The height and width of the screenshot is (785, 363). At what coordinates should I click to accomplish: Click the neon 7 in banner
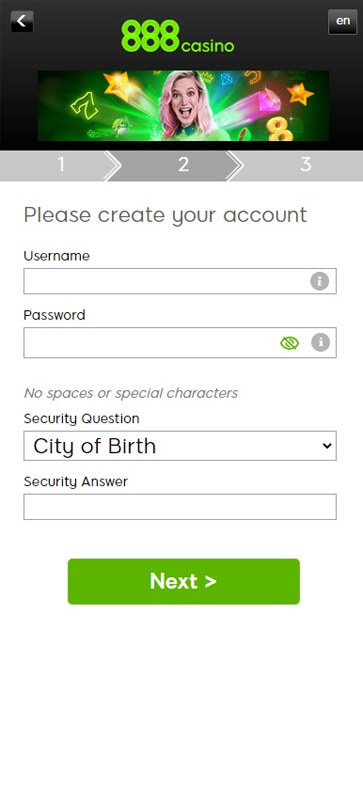[x=86, y=106]
